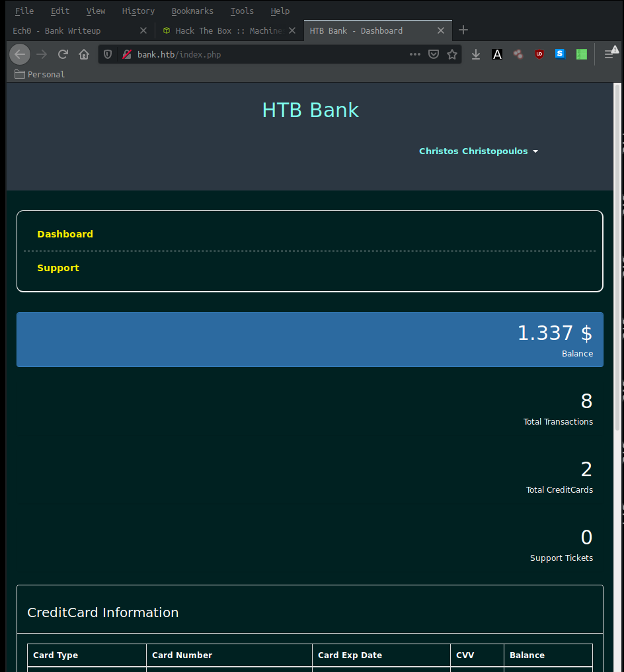Expand the Christos Christopoulos user dropdown

[x=478, y=151]
